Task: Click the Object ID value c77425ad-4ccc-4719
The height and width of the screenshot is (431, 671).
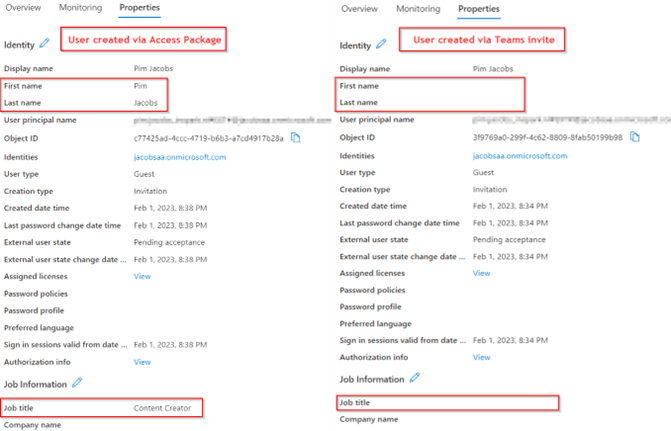Action: point(208,138)
